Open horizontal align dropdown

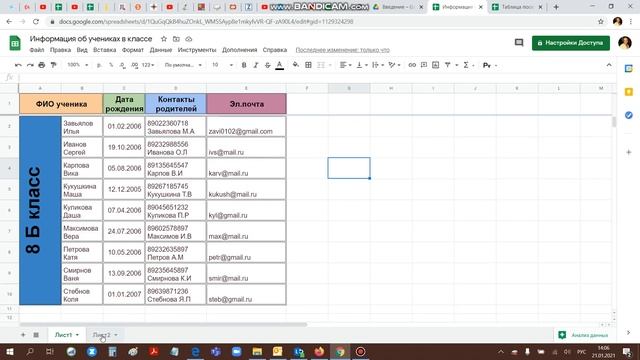pyautogui.click(x=346, y=65)
